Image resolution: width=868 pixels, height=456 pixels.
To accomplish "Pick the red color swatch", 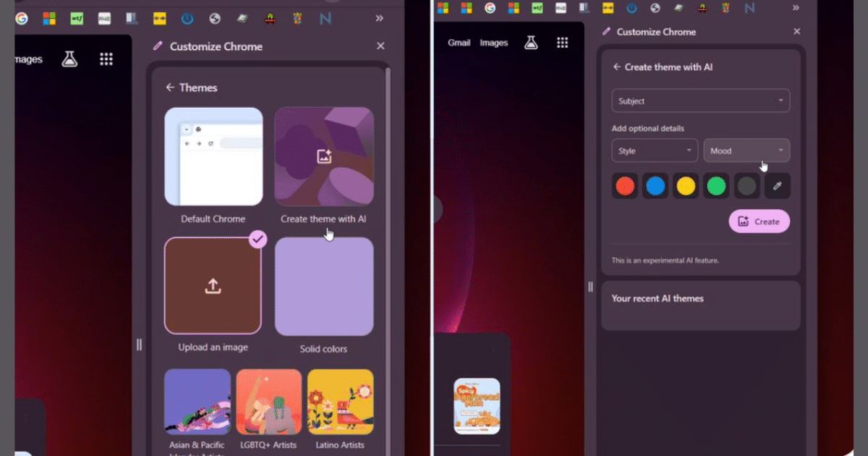I will (625, 186).
